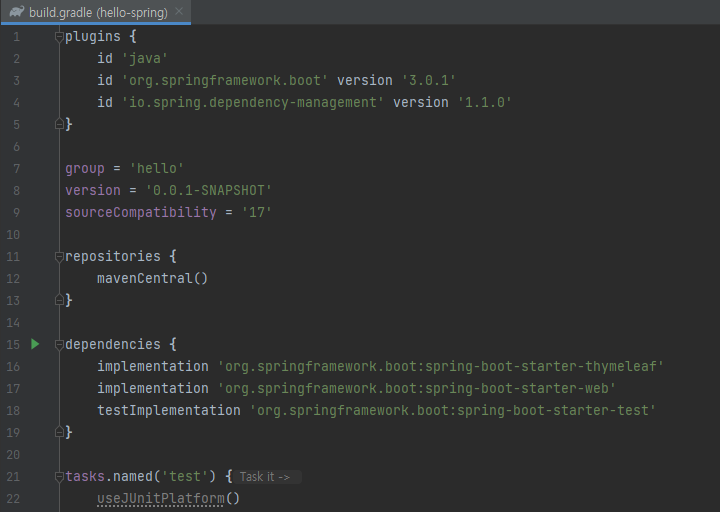Click the '0.0.1-SNAPSHOT' version value
This screenshot has height=512, width=720.
208,191
